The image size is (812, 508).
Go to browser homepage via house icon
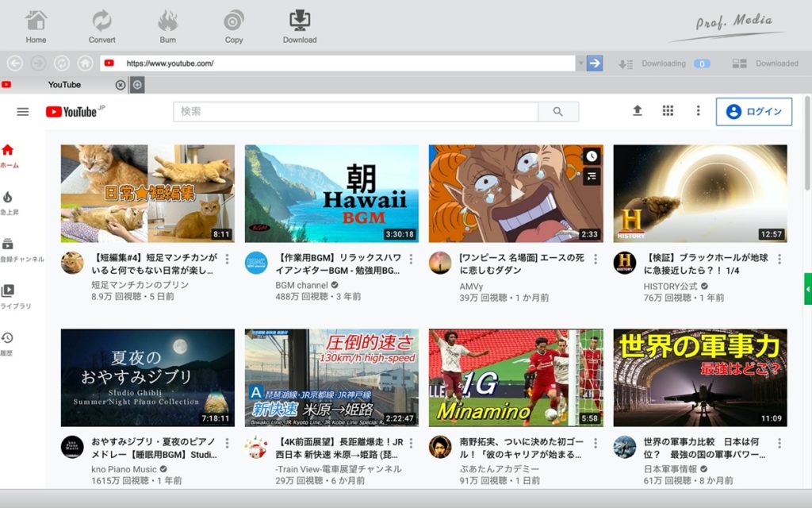coord(85,63)
